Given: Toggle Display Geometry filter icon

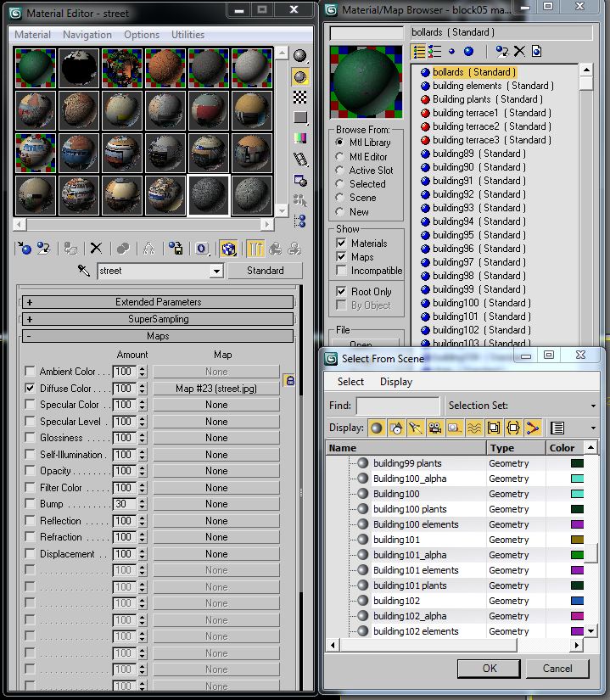Looking at the screenshot, I should [377, 428].
